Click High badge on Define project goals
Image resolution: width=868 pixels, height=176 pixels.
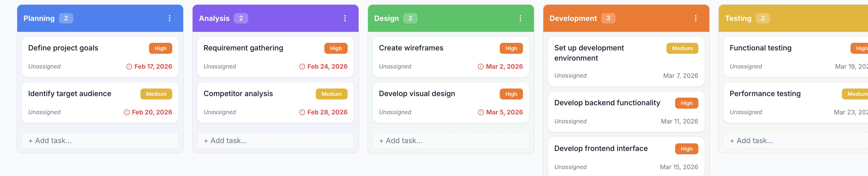[x=160, y=48]
